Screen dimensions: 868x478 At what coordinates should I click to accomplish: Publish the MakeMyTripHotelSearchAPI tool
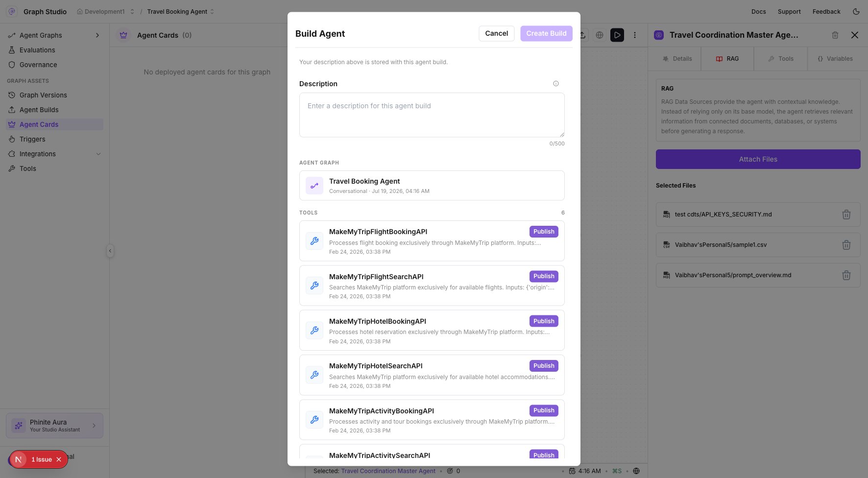coord(544,366)
